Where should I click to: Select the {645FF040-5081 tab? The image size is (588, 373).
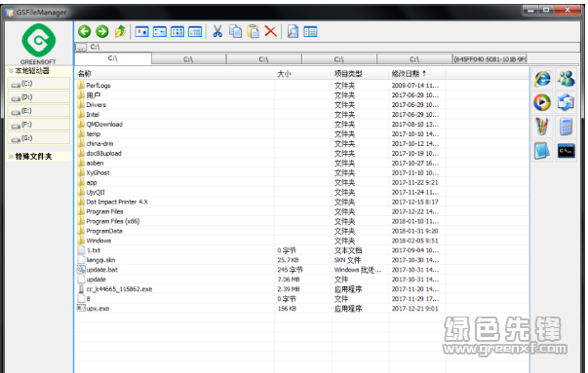point(490,59)
